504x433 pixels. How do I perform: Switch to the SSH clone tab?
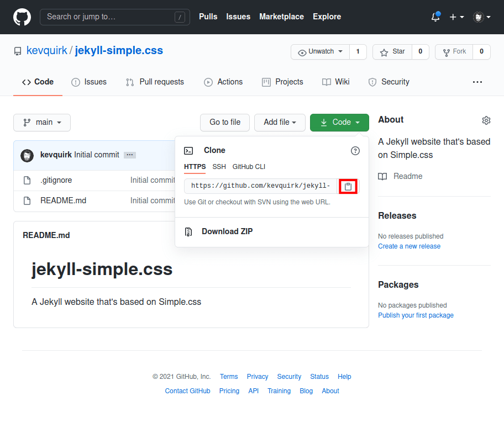219,166
